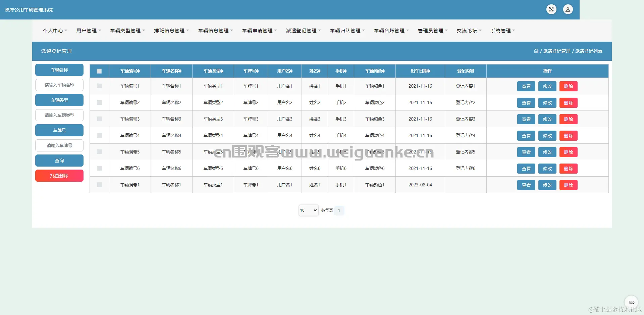Screen dimensions: 644x315
Task: Expand the 车辆归队管理 dropdown
Action: (347, 31)
